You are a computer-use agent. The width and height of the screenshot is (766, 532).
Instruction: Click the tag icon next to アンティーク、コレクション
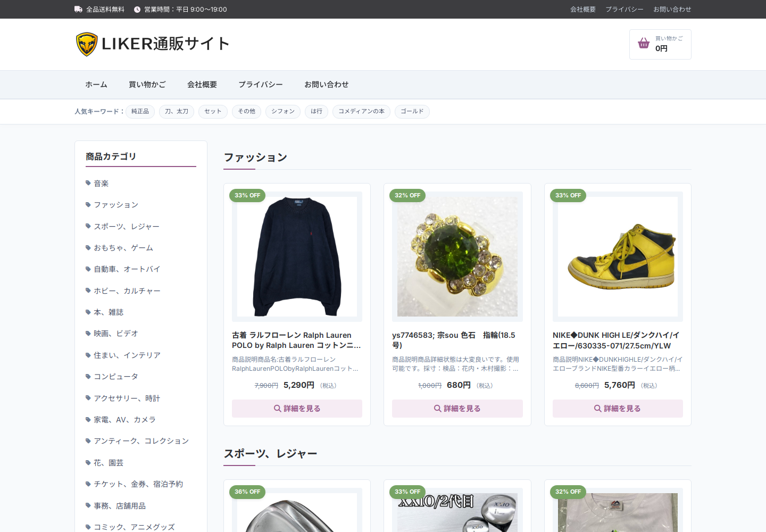pyautogui.click(x=88, y=440)
